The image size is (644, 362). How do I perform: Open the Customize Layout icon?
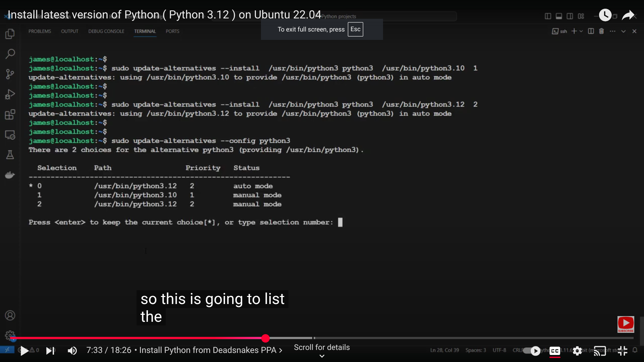[x=581, y=16]
